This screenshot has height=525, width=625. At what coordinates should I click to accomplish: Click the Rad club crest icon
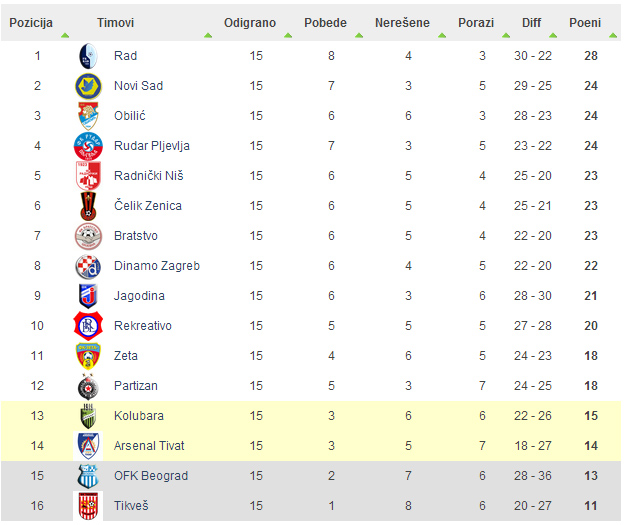(88, 56)
